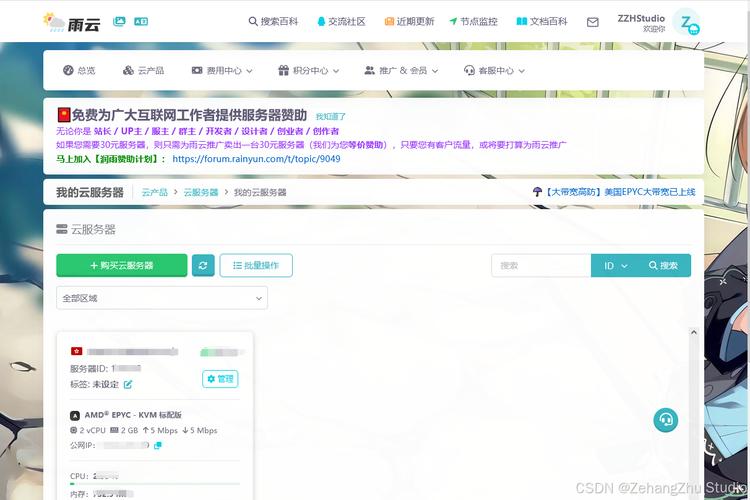Go to 总览 overview menu item
Screen dimensions: 750x500
tap(79, 71)
